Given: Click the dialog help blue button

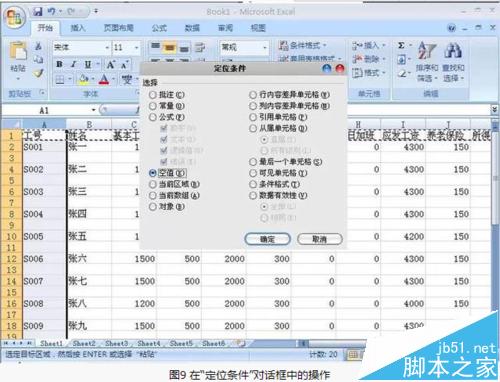Looking at the screenshot, I should click(327, 69).
